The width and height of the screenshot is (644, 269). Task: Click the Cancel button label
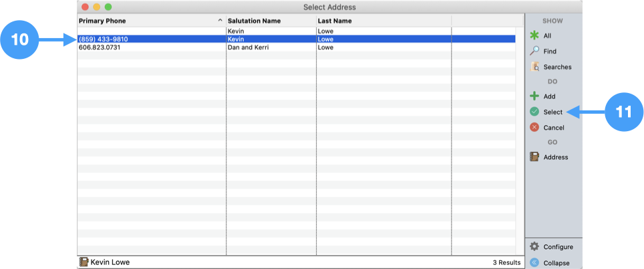tap(554, 127)
